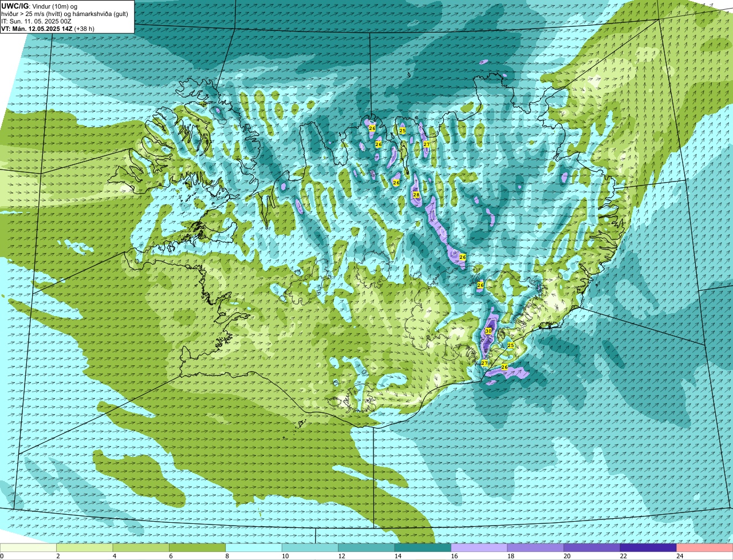
Task: Click the colour scale tick label 0
Action: [2, 556]
